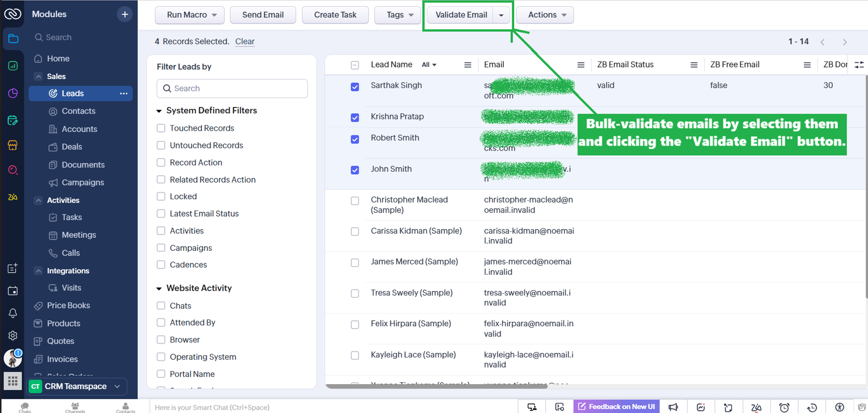Navigate to Deals in sidebar
Viewport: 868px width, 413px height.
click(x=71, y=147)
